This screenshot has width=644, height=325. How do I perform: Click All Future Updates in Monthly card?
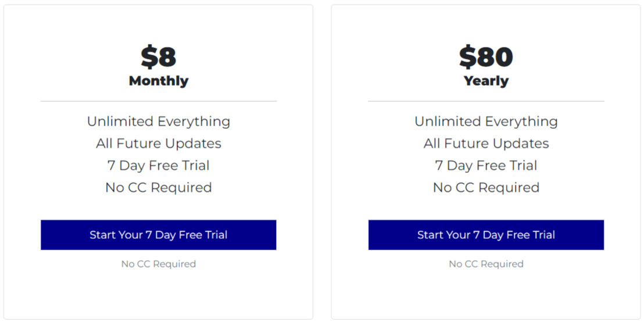point(159,144)
